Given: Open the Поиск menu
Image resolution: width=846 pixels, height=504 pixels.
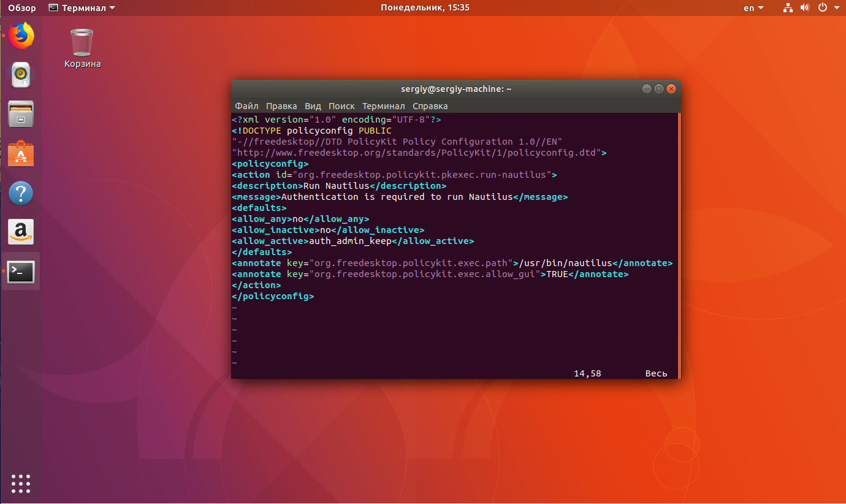Looking at the screenshot, I should pyautogui.click(x=341, y=106).
